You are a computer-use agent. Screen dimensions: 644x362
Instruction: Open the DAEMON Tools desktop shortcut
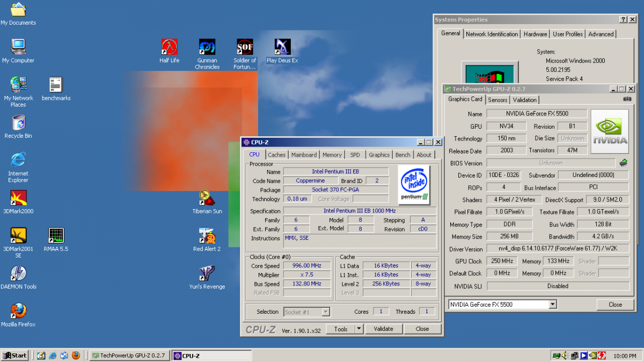18,274
